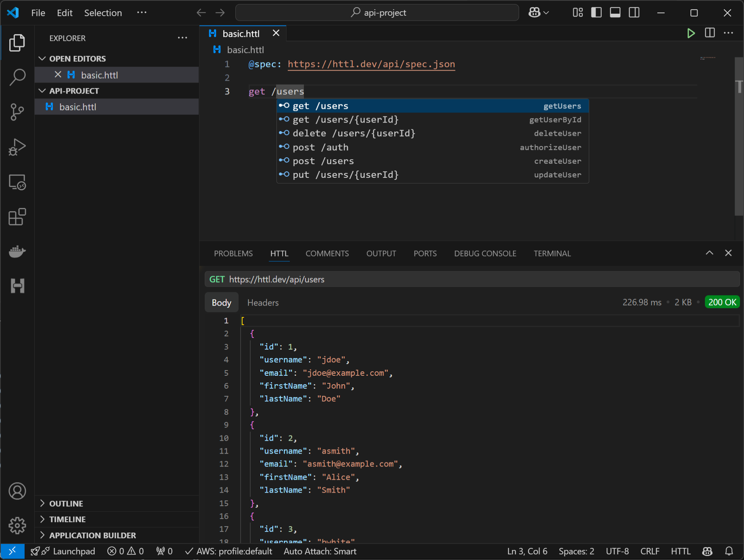The width and height of the screenshot is (744, 560).
Task: Open Copilot chat menu in title bar
Action: click(x=539, y=12)
